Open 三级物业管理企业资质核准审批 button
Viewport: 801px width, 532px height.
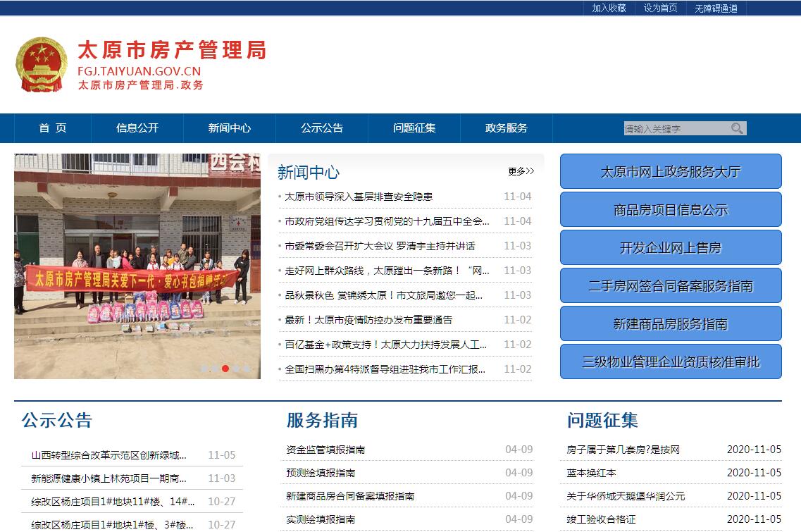pos(671,362)
